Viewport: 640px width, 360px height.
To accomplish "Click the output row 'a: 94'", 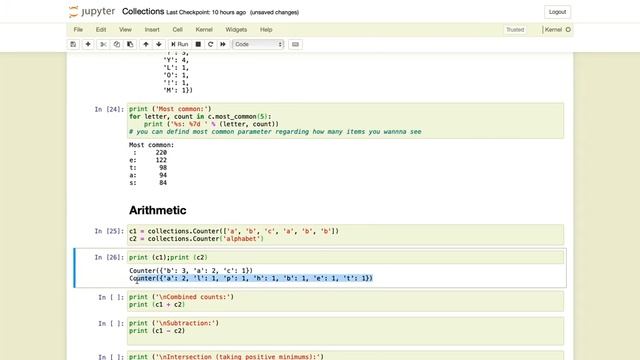I will [148, 175].
